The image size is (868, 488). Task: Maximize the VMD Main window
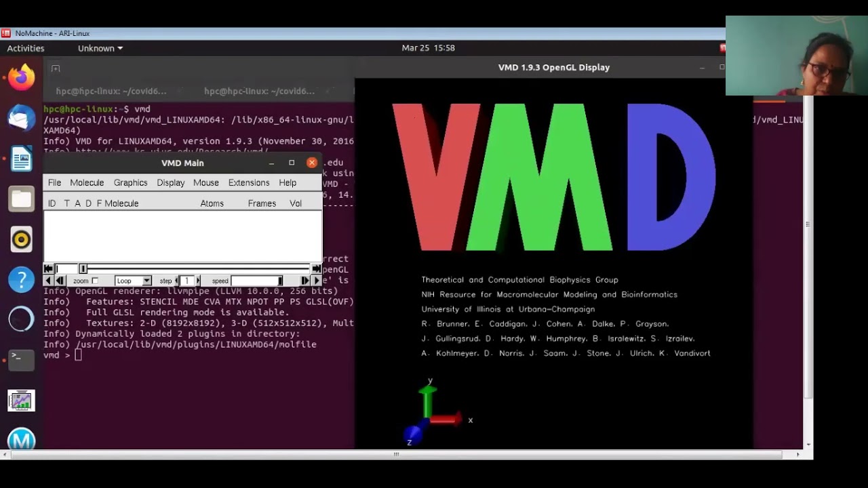[x=292, y=163]
